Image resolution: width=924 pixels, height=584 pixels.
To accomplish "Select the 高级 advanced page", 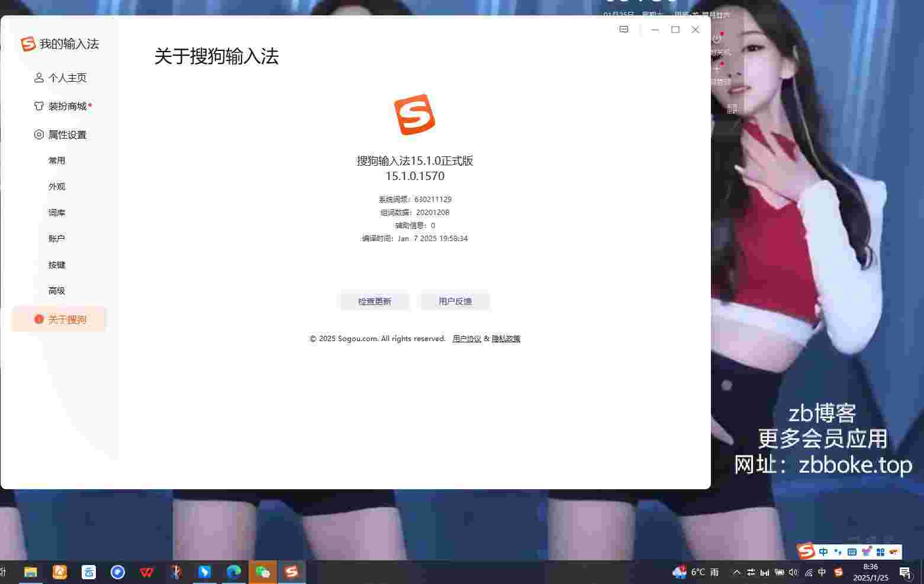I will [57, 291].
